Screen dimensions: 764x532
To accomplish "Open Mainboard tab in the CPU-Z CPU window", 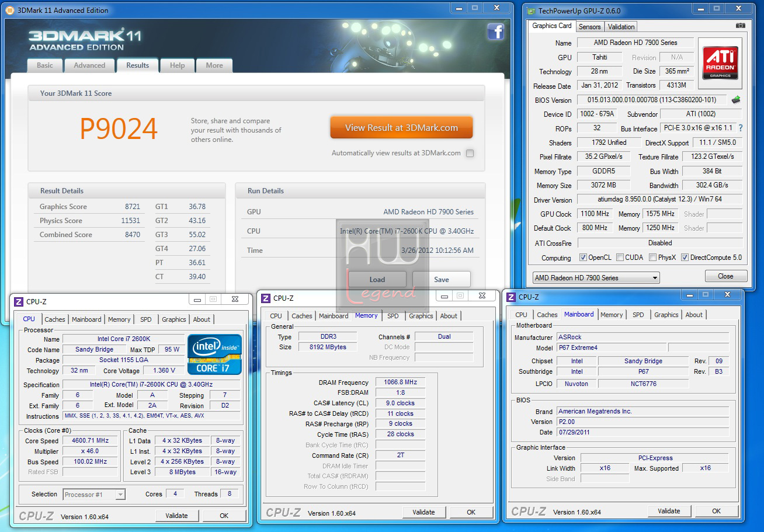I will 86,319.
